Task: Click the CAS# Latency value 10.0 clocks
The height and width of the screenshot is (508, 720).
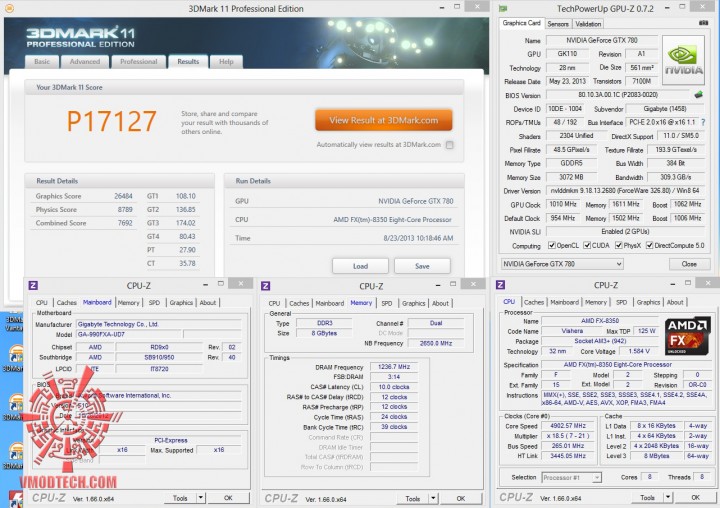Action: pos(394,387)
